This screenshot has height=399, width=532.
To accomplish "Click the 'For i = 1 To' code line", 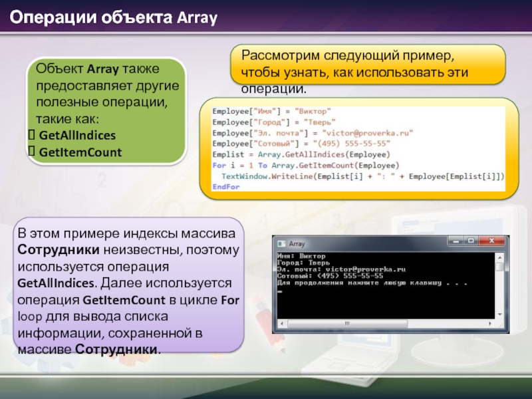I will tap(306, 165).
